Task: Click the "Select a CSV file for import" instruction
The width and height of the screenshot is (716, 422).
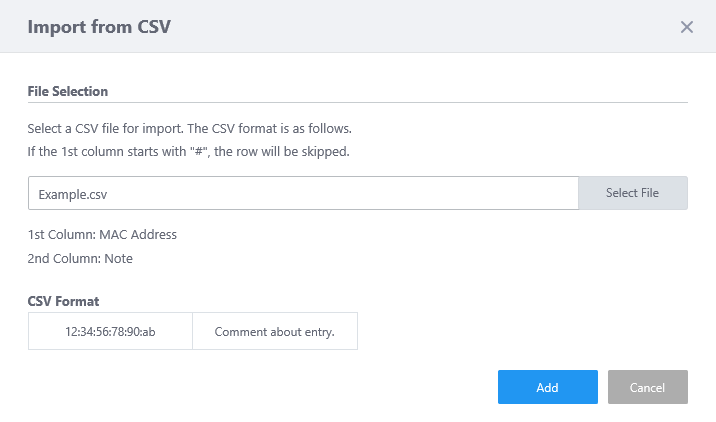Action: click(190, 129)
